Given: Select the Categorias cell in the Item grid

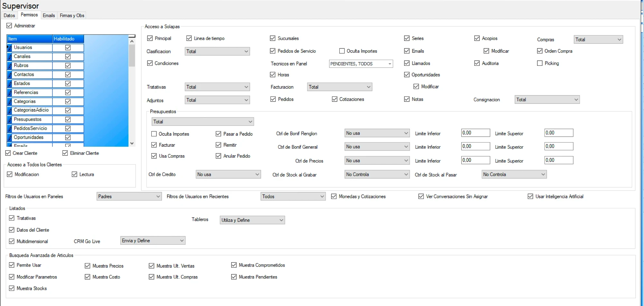Looking at the screenshot, I should (x=33, y=102).
